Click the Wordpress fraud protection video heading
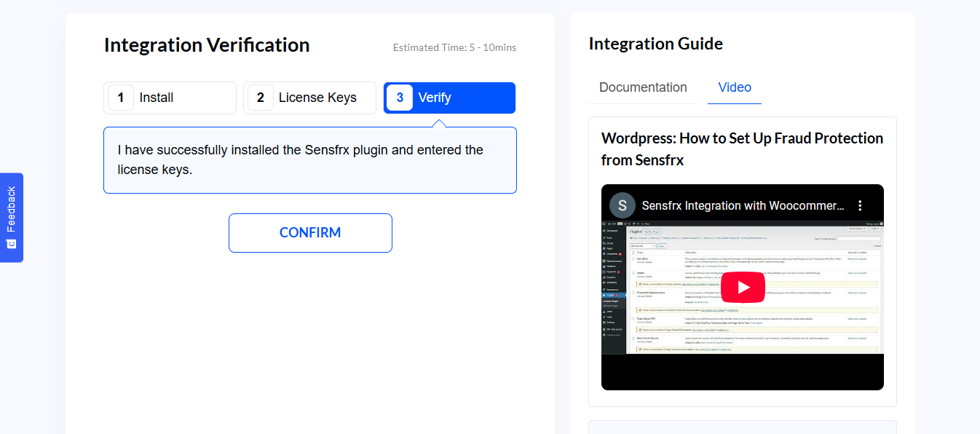The width and height of the screenshot is (980, 434). 742,149
